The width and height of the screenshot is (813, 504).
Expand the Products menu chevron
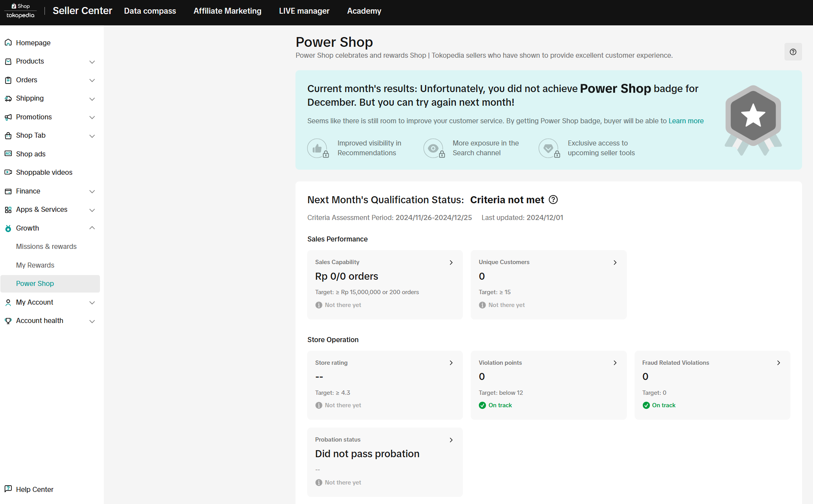(x=92, y=62)
